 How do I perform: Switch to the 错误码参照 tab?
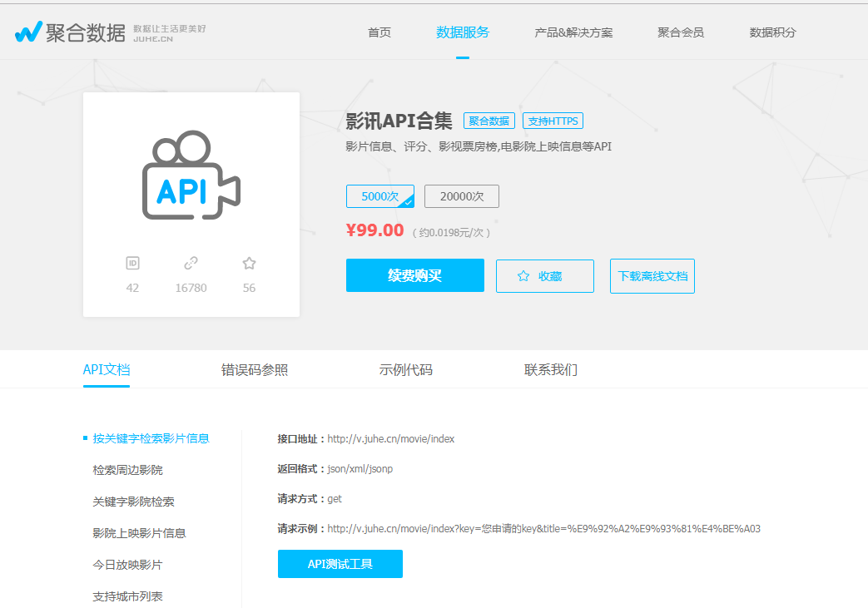click(255, 369)
